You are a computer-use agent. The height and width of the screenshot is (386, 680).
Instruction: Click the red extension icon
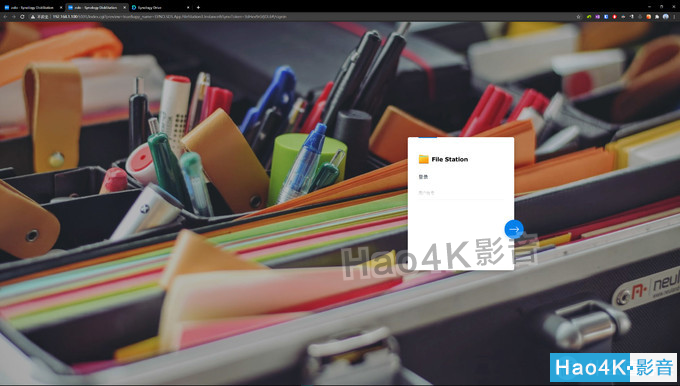click(x=615, y=16)
